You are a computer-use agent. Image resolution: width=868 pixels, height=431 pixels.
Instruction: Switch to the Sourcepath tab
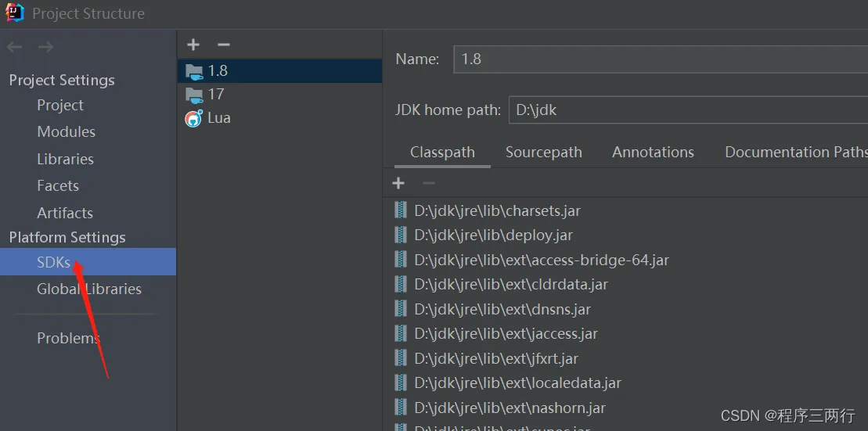pyautogui.click(x=544, y=153)
